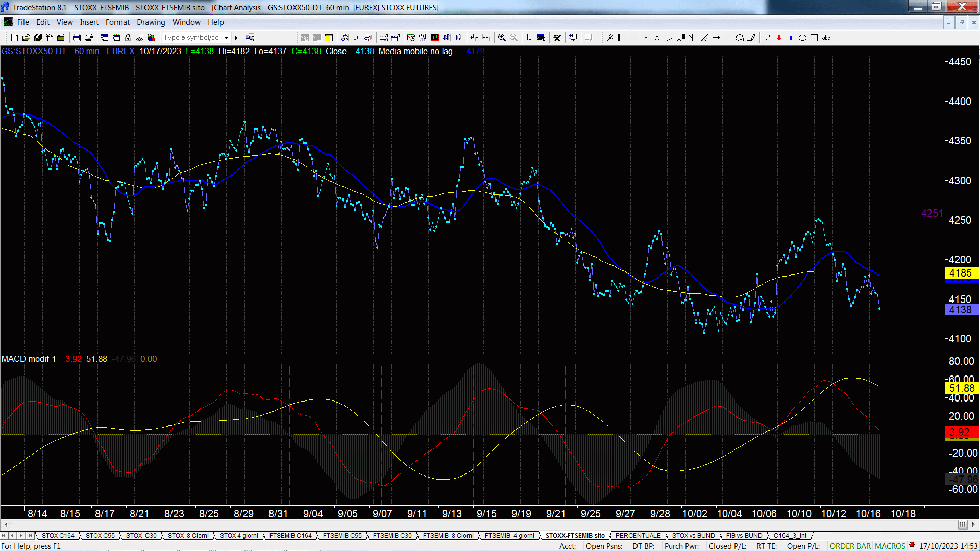Open the Format menu
The width and height of the screenshot is (980, 551).
[x=117, y=22]
